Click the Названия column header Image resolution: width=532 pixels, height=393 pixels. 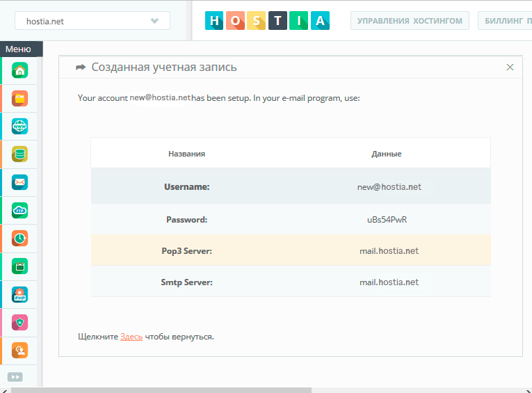coord(186,154)
